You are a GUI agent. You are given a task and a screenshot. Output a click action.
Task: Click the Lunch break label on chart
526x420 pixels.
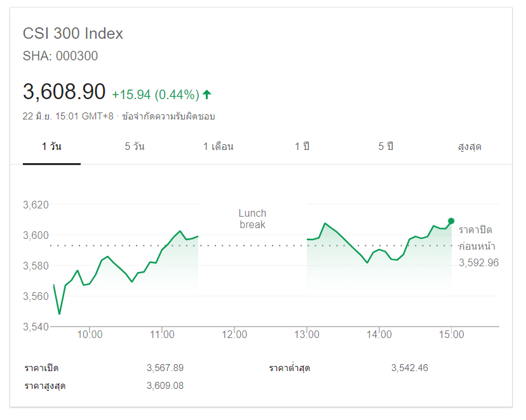point(252,219)
